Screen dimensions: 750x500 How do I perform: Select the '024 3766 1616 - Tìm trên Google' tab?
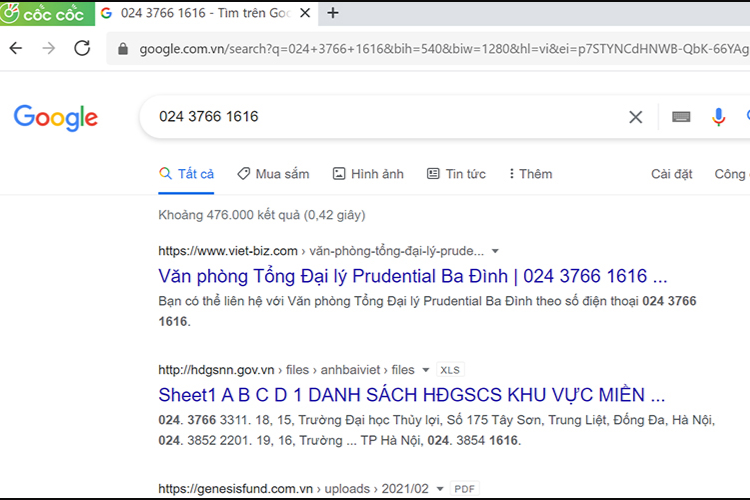[205, 13]
